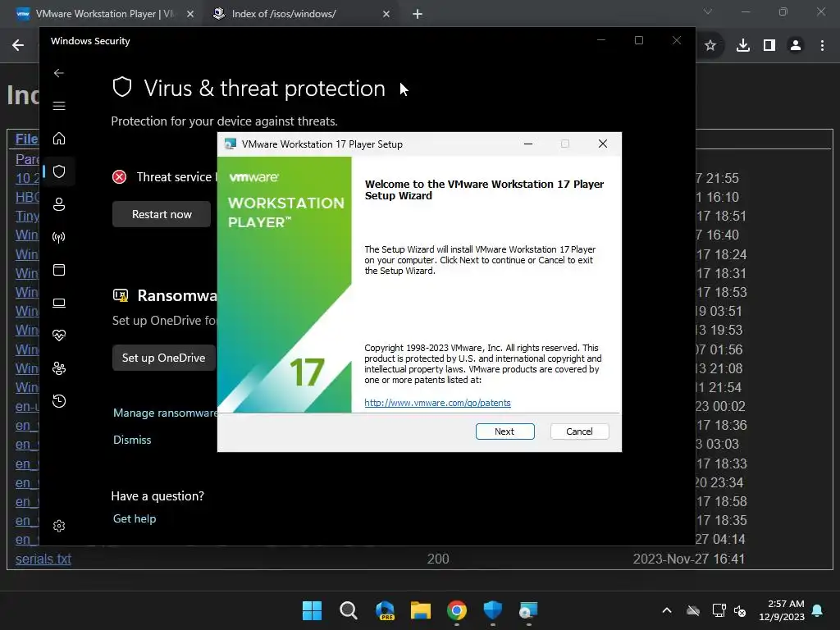Open Manage ransomware protection link
840x630 pixels.
click(x=165, y=413)
